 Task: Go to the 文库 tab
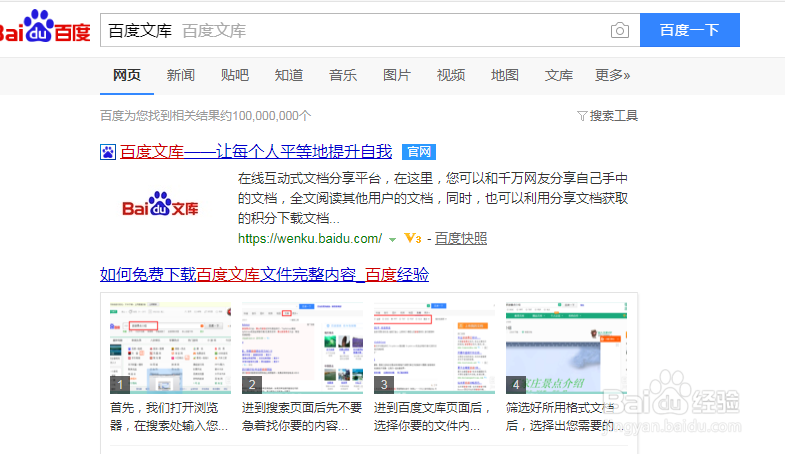point(559,76)
